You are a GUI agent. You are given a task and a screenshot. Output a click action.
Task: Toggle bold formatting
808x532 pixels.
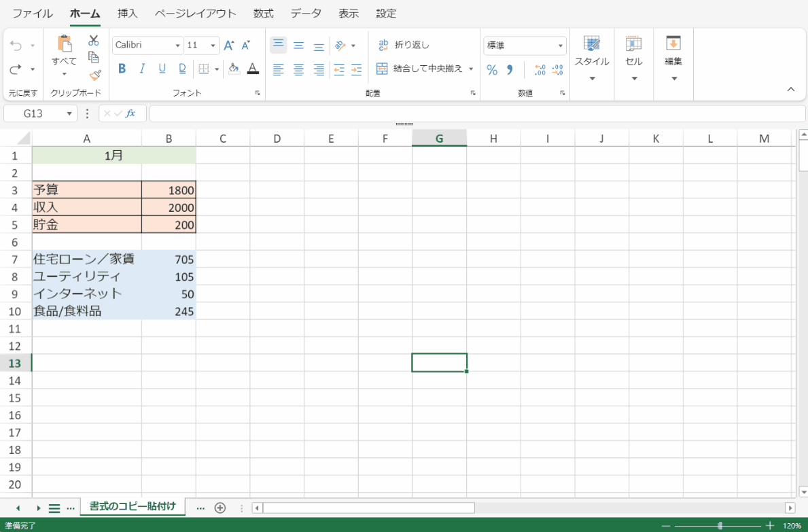click(122, 69)
